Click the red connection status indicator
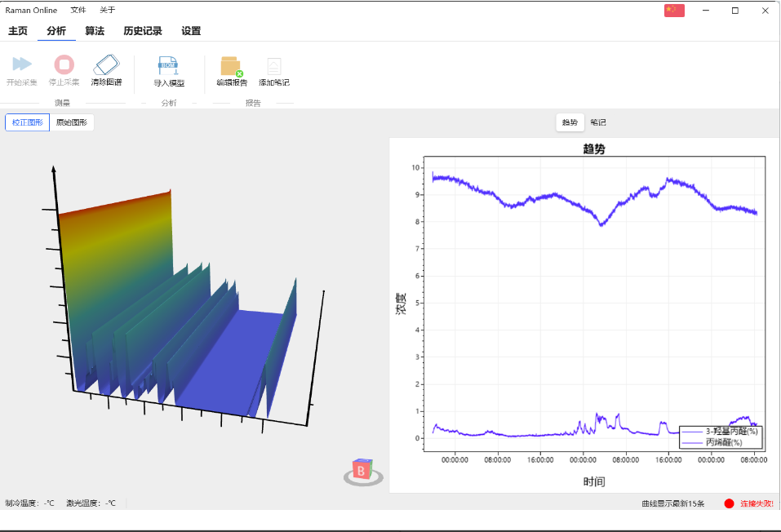This screenshot has width=781, height=532. (729, 503)
